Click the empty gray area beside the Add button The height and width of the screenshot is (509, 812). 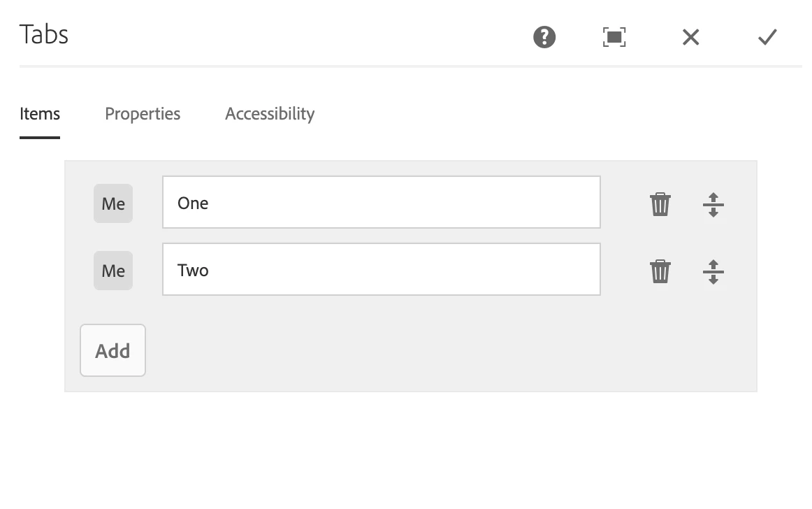[x=445, y=350]
